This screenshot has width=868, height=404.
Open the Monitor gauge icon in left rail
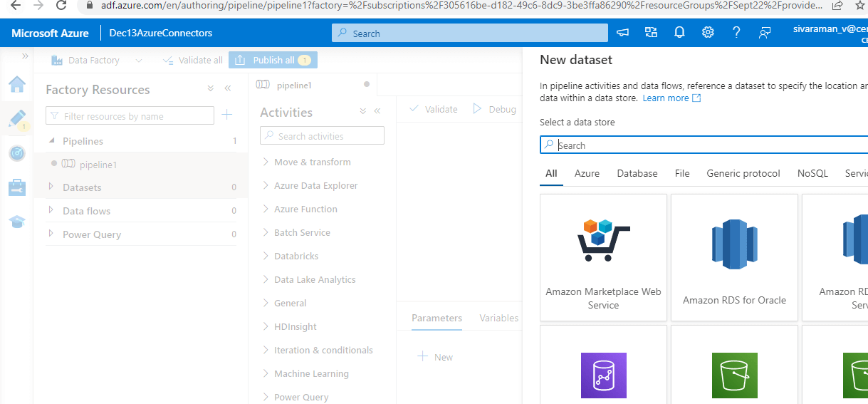coord(17,152)
